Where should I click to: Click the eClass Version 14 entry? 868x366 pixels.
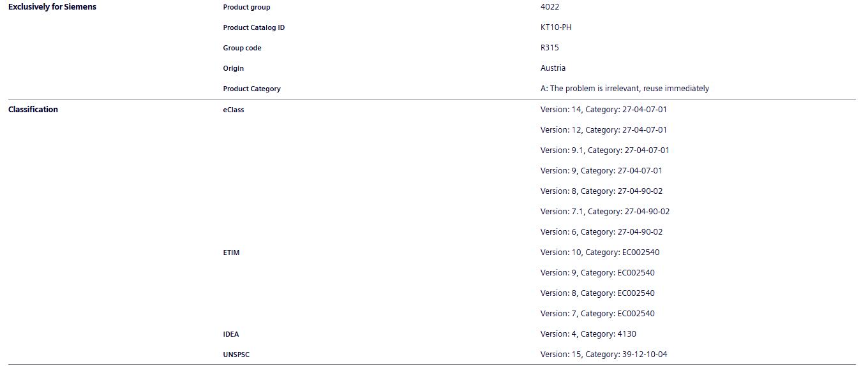(603, 110)
